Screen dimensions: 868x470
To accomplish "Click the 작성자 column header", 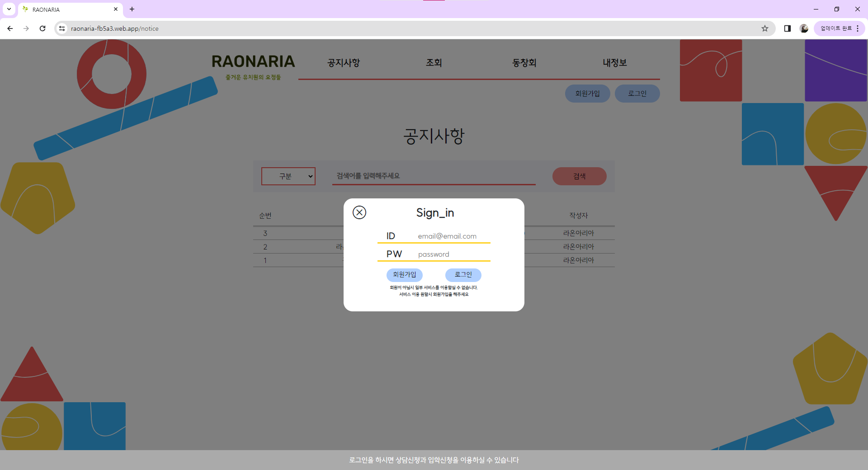I will [x=579, y=216].
